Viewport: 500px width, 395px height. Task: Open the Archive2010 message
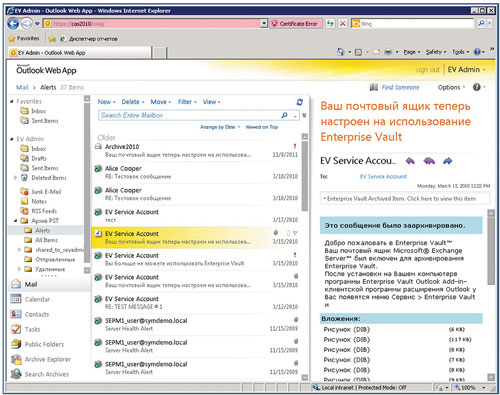(197, 151)
